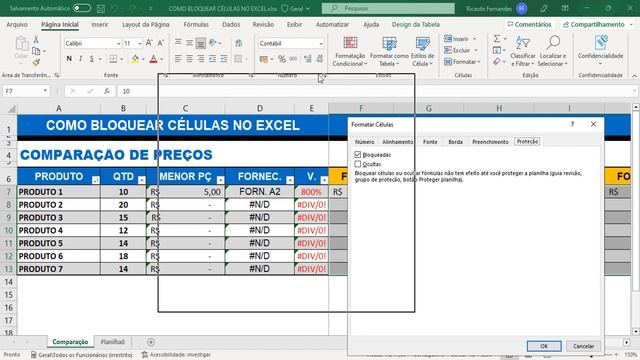Toggle Underline (S) formatting
Screen dimensions: 640x360
91,59
